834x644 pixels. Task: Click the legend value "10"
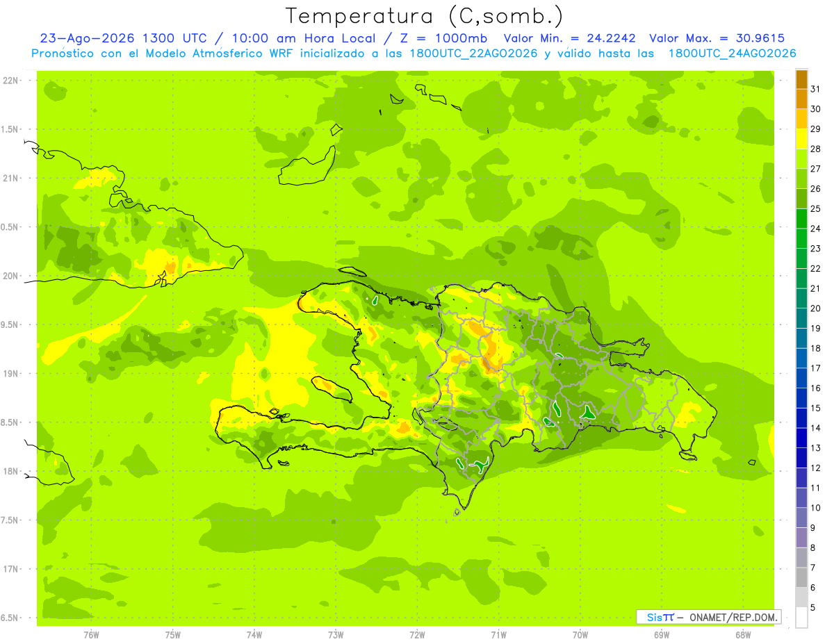816,508
